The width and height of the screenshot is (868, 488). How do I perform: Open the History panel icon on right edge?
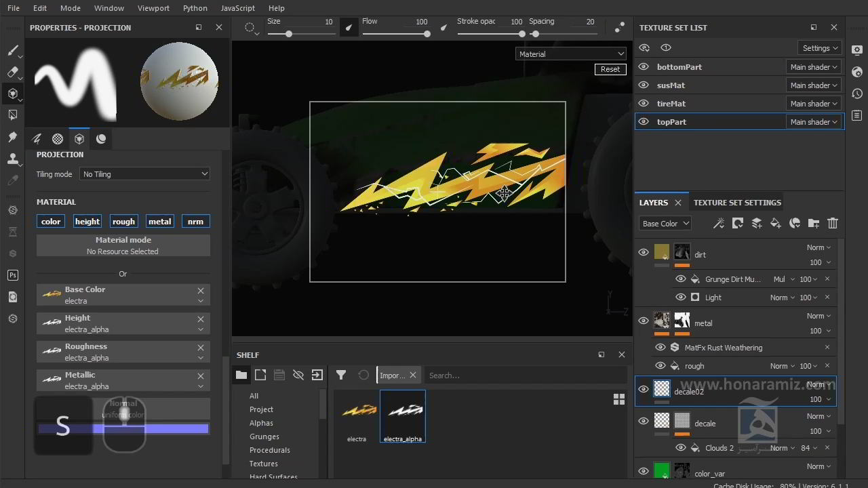pyautogui.click(x=857, y=94)
